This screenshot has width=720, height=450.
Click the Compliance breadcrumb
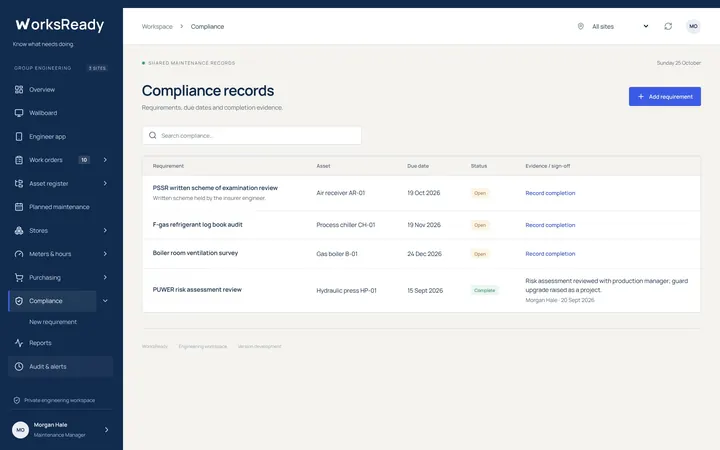pyautogui.click(x=207, y=27)
